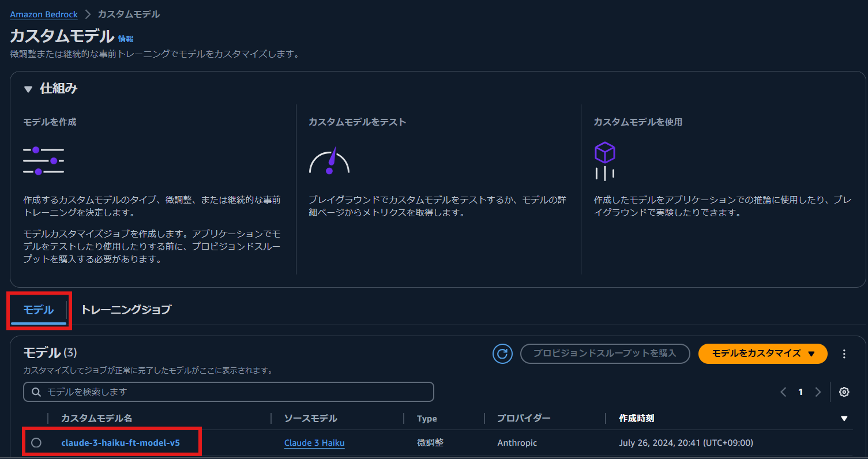The image size is (868, 459).
Task: Select the radio button for claude-3-haiku-ft-model-v5
Action: (36, 443)
